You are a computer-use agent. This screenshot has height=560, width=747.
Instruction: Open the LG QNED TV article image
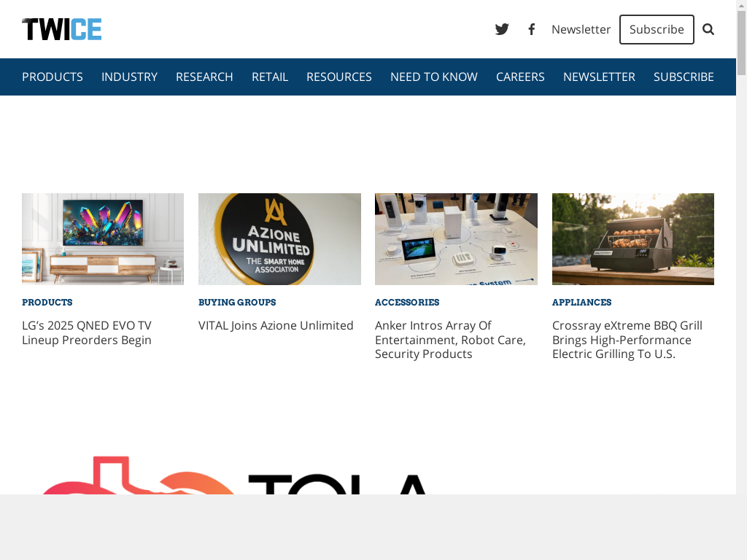click(103, 239)
